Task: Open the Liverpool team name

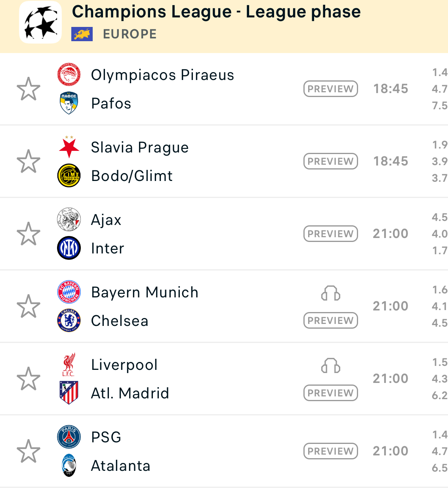Action: click(124, 365)
